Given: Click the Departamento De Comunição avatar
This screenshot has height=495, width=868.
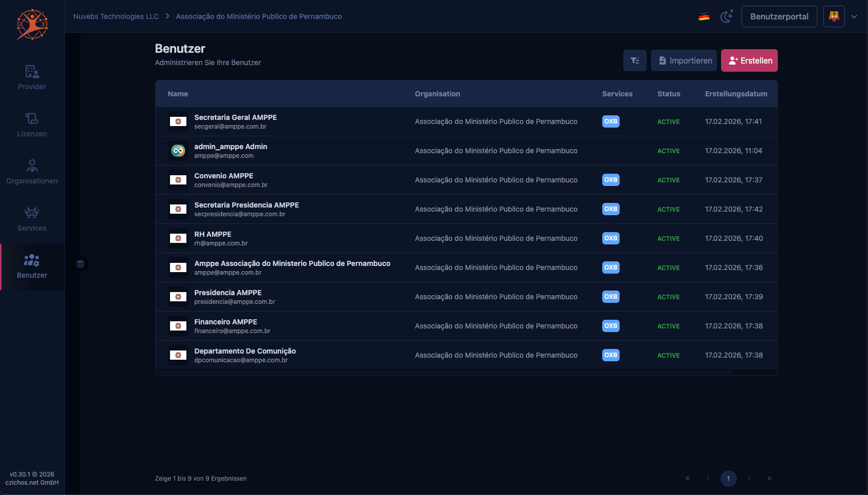Looking at the screenshot, I should (178, 355).
